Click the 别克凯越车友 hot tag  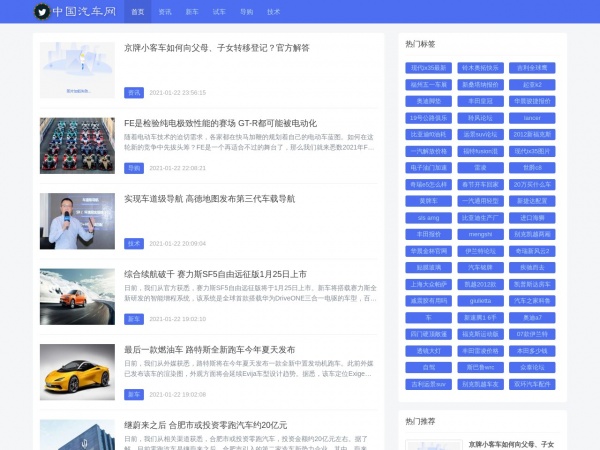coord(480,384)
